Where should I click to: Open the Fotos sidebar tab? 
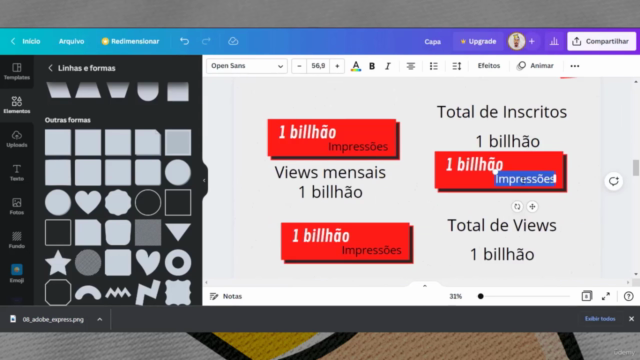(17, 207)
